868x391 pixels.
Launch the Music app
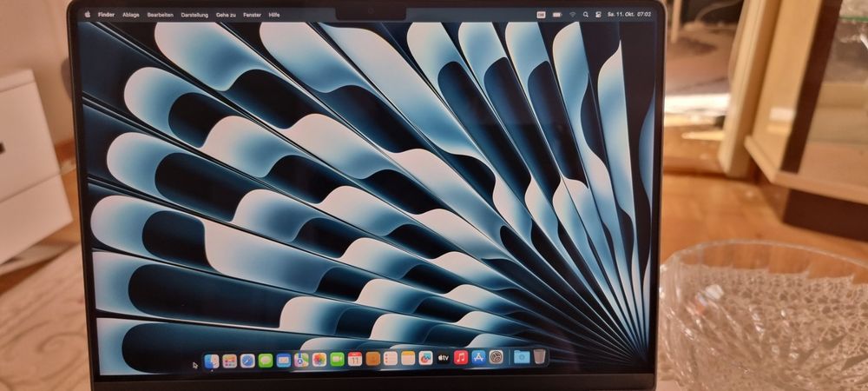(x=461, y=357)
